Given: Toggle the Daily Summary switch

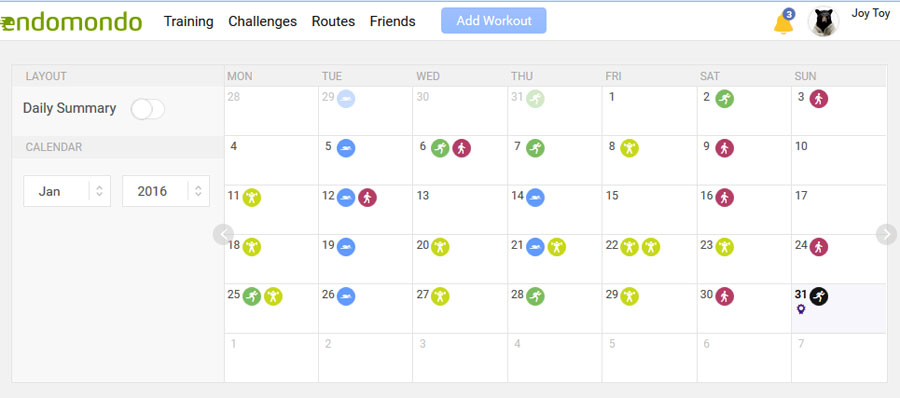Looking at the screenshot, I should (x=148, y=109).
